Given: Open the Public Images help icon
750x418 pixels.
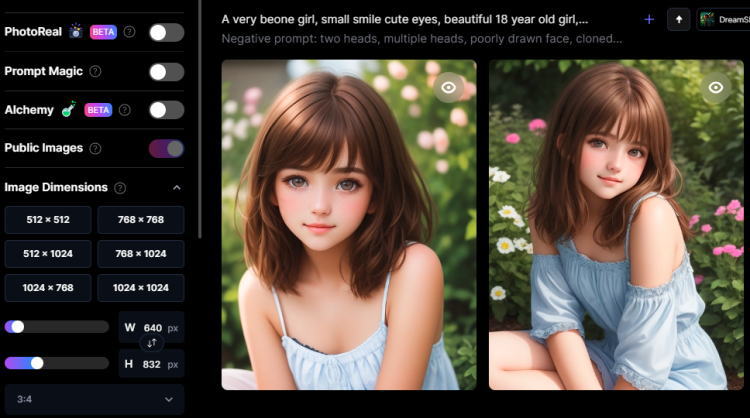Looking at the screenshot, I should [x=95, y=148].
